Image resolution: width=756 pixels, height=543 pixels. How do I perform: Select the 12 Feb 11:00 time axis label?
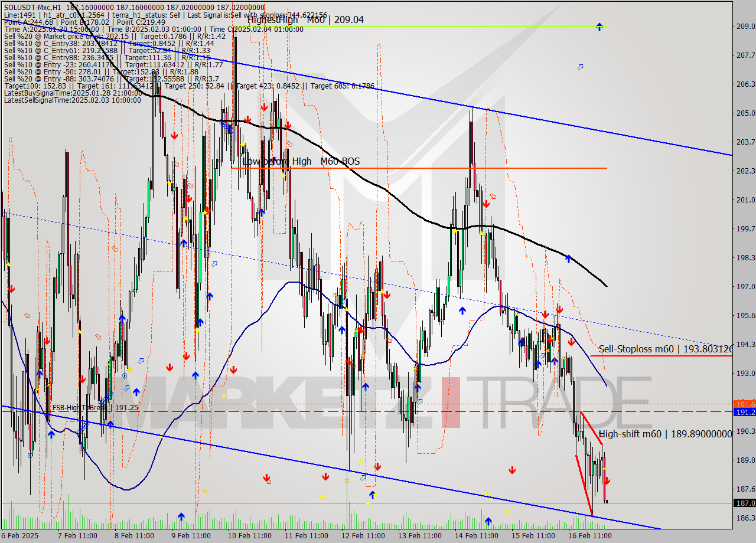tap(363, 536)
